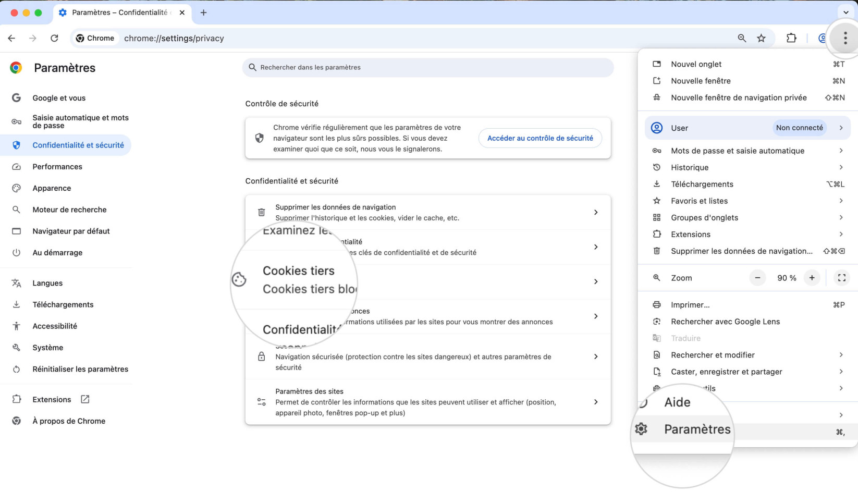Click the sliders icon for Paramètres des sites
The image size is (858, 504).
262,402
